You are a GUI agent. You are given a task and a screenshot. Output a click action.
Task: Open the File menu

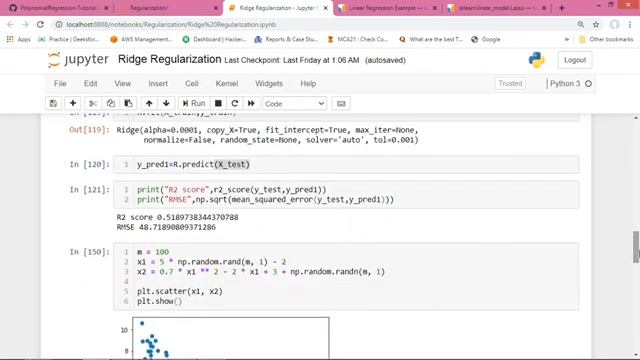[60, 84]
